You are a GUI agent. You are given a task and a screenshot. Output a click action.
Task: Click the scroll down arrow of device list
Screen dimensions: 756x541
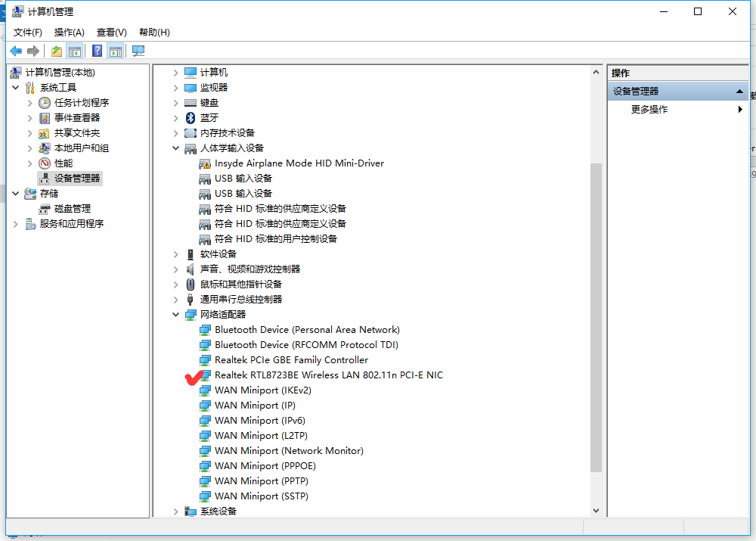[x=596, y=511]
